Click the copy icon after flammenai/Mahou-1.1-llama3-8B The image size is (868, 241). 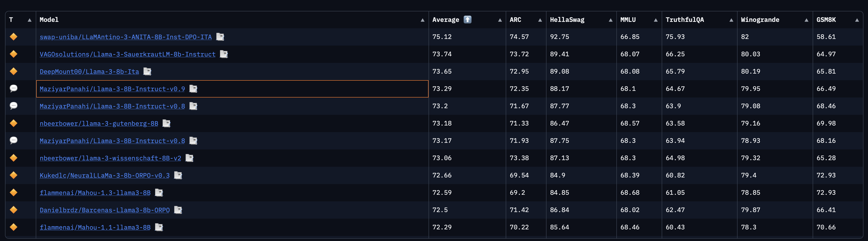pyautogui.click(x=159, y=227)
